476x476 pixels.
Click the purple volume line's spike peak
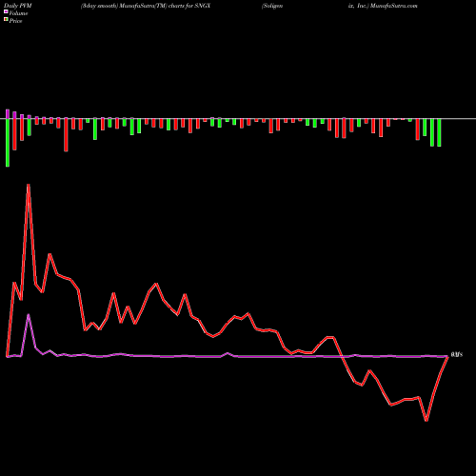click(x=29, y=315)
